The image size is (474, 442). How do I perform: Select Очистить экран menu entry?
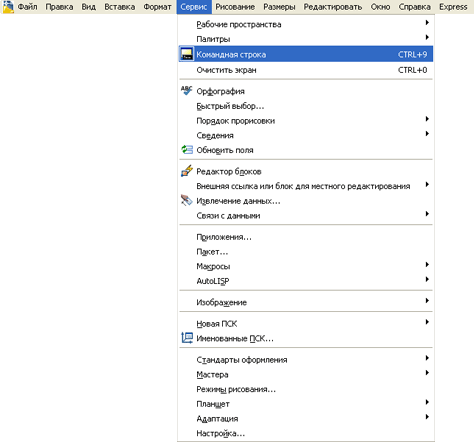pyautogui.click(x=306, y=70)
